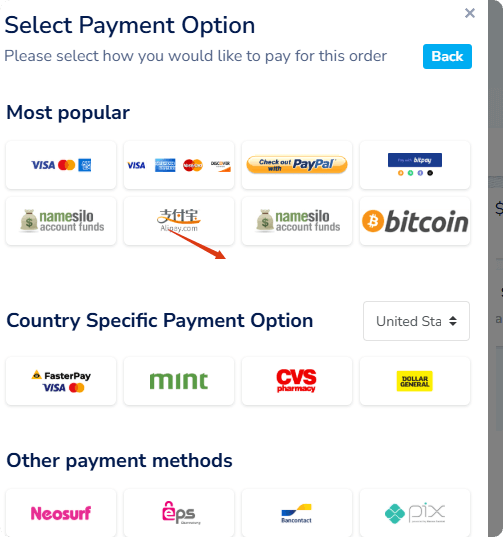Pay with bitcoin

(415, 221)
